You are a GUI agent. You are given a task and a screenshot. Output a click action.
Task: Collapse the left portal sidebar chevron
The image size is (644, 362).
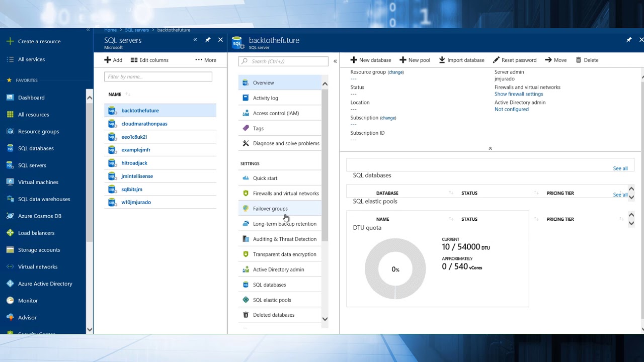point(88,30)
